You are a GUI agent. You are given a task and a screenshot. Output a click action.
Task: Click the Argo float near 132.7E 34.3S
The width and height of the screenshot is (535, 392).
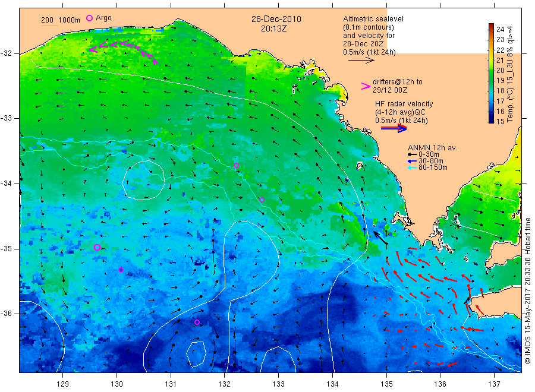(262, 200)
